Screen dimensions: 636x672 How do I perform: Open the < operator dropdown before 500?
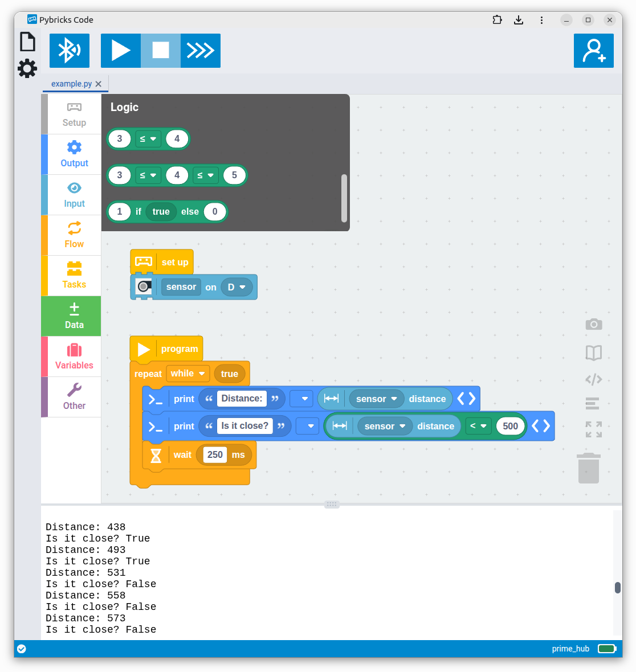478,426
